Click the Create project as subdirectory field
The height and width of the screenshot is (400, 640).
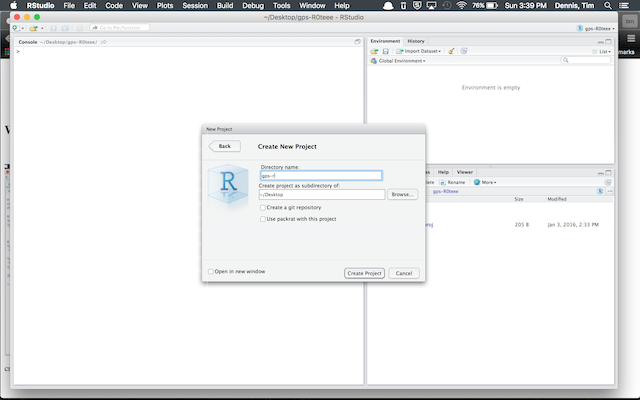(x=322, y=195)
